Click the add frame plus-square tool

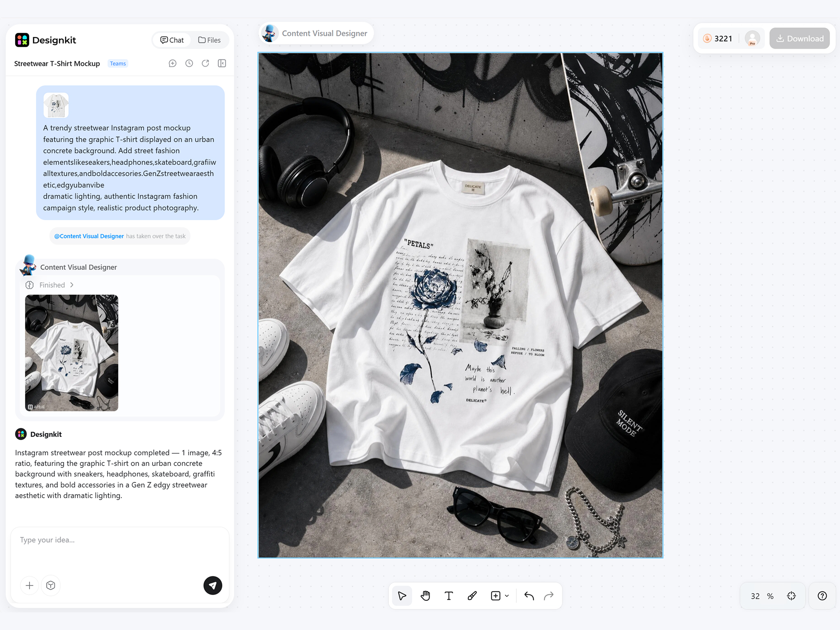coord(495,596)
